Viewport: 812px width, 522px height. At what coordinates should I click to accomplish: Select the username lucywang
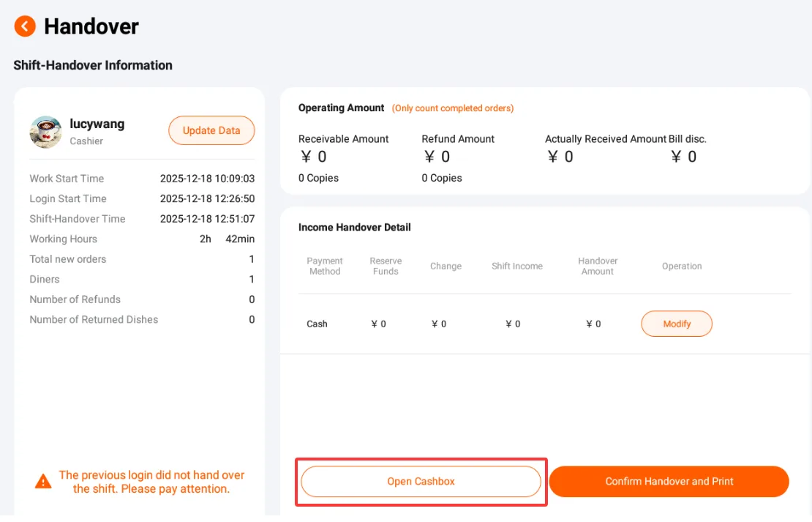(97, 124)
